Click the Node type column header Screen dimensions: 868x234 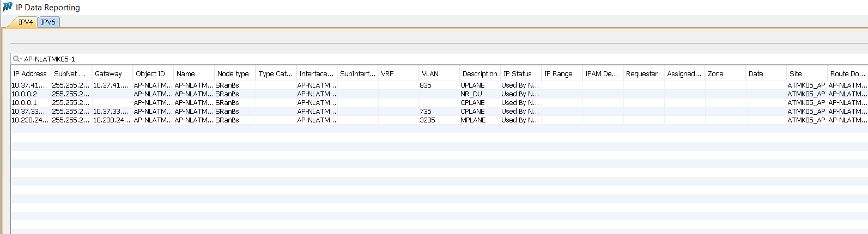point(233,73)
